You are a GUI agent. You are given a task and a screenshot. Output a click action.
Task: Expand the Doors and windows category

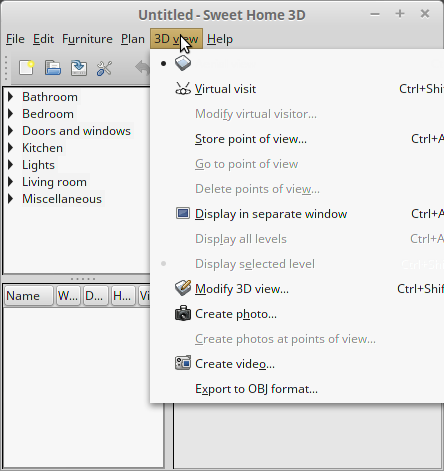pyautogui.click(x=11, y=131)
